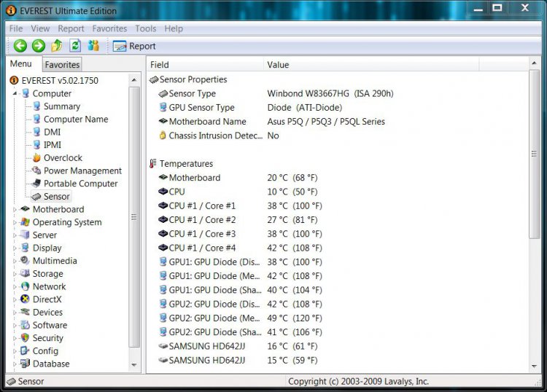Click the Devices icon in tree

[x=25, y=312]
